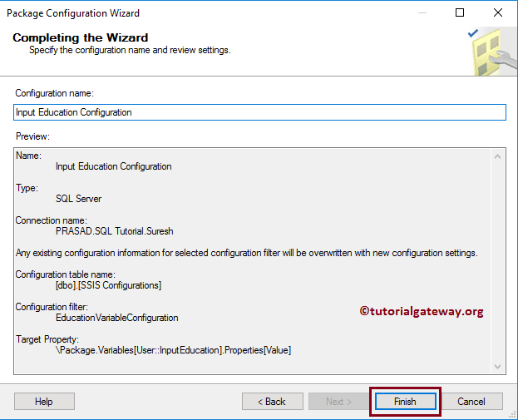Click the Target Property path value
The width and height of the screenshot is (518, 420).
(x=174, y=350)
